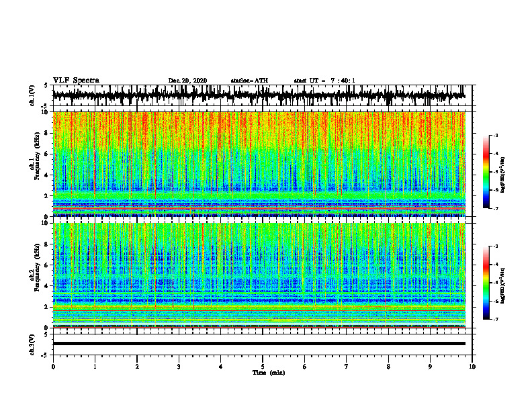532x411 pixels.
Task: Click time axis tick label "0"
Action: coord(53,367)
